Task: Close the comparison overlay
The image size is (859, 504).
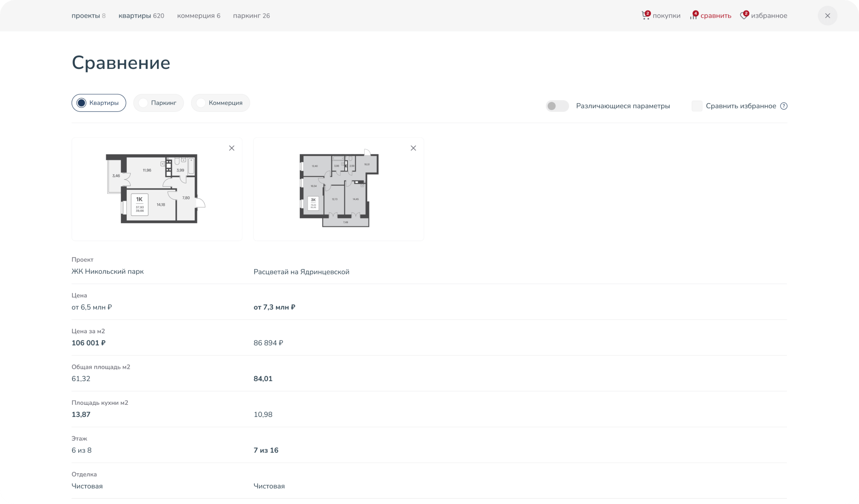Action: tap(827, 16)
